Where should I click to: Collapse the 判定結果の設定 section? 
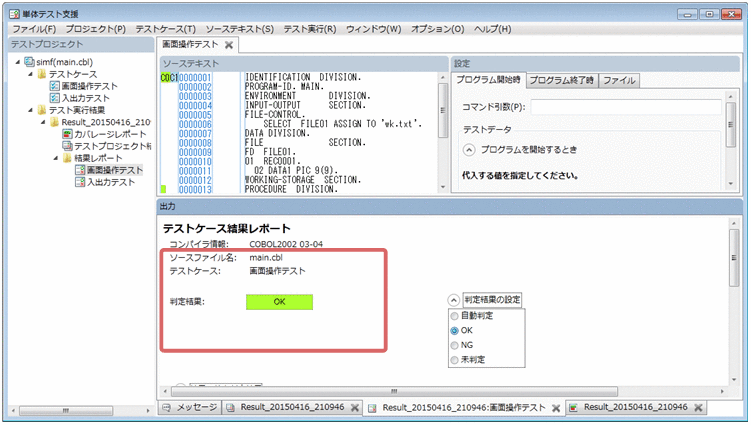pos(454,300)
